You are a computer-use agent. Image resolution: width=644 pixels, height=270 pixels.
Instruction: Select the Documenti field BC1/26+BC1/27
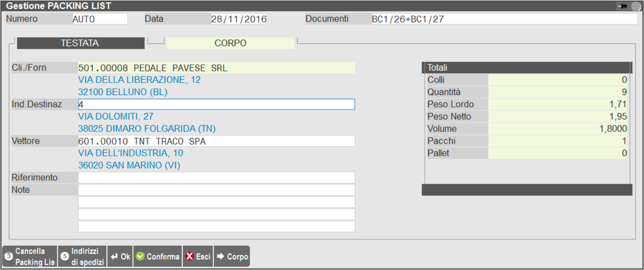[x=504, y=19]
